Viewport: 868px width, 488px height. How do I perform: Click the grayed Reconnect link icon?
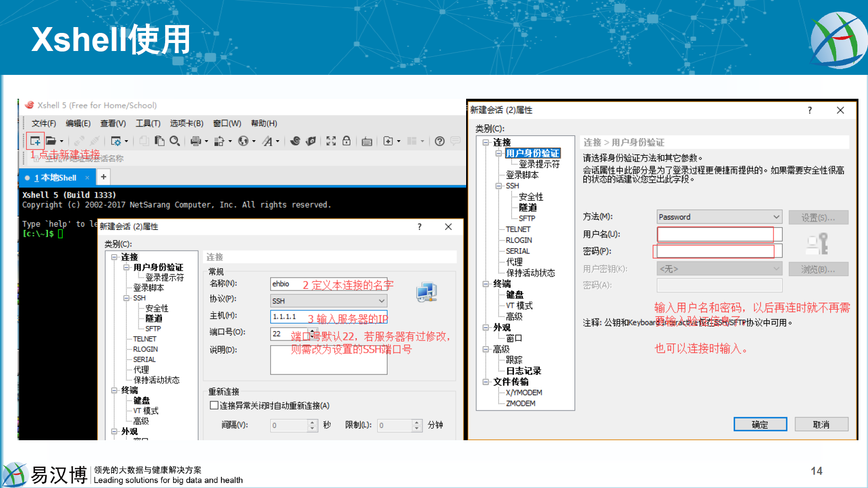click(79, 141)
